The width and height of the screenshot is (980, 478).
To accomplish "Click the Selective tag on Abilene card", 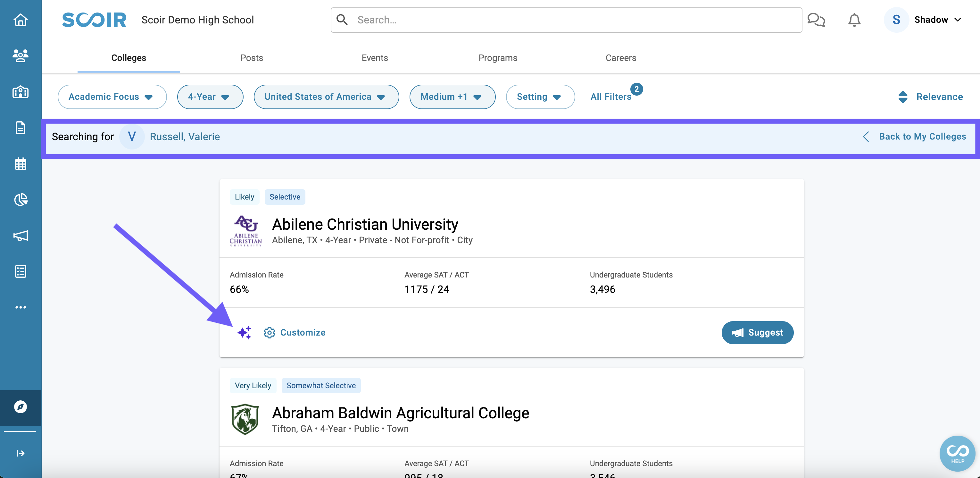I will point(285,197).
